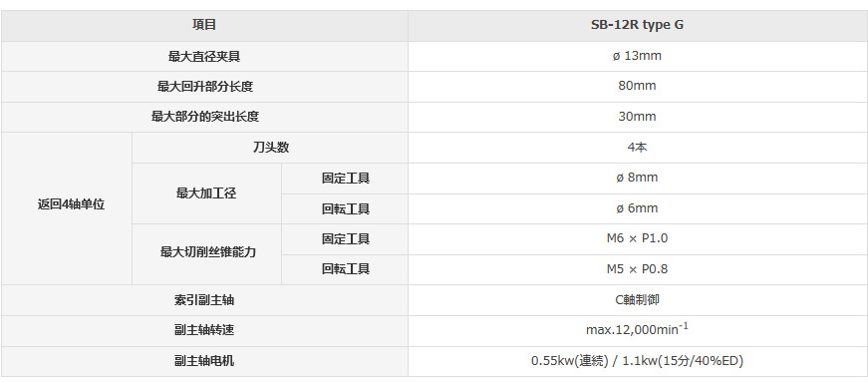
Task: Click the 4本 value cell
Action: click(638, 148)
